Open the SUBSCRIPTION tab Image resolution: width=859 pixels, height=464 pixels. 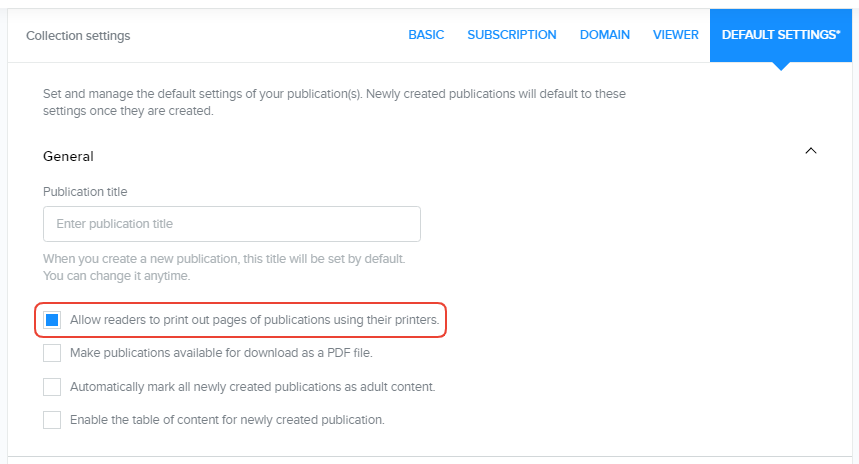tap(511, 35)
